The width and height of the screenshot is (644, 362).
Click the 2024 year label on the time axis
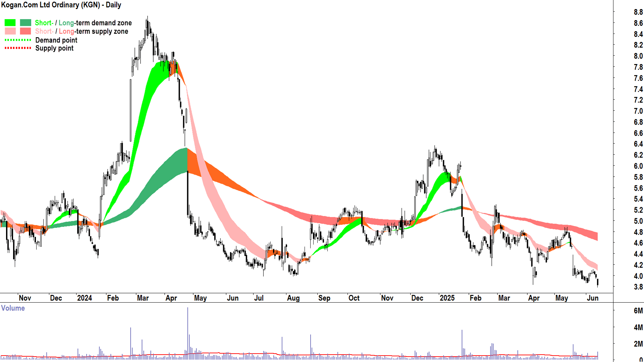click(x=85, y=298)
